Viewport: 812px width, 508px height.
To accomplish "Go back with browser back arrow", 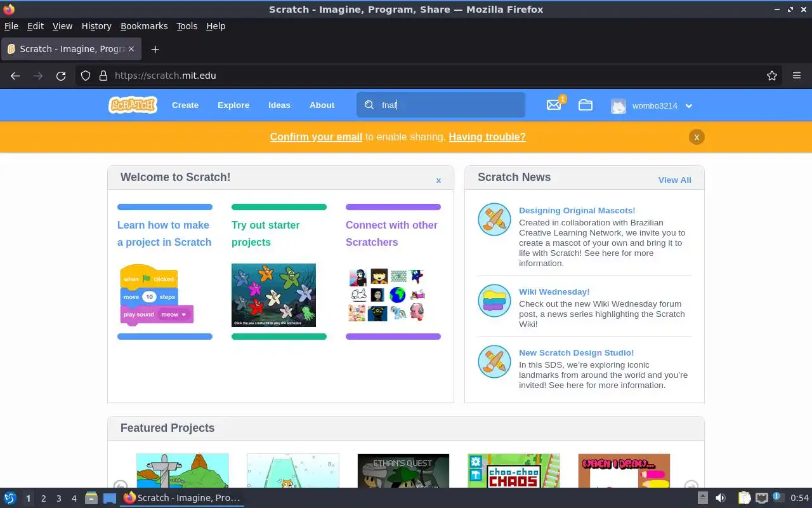I will [x=15, y=76].
